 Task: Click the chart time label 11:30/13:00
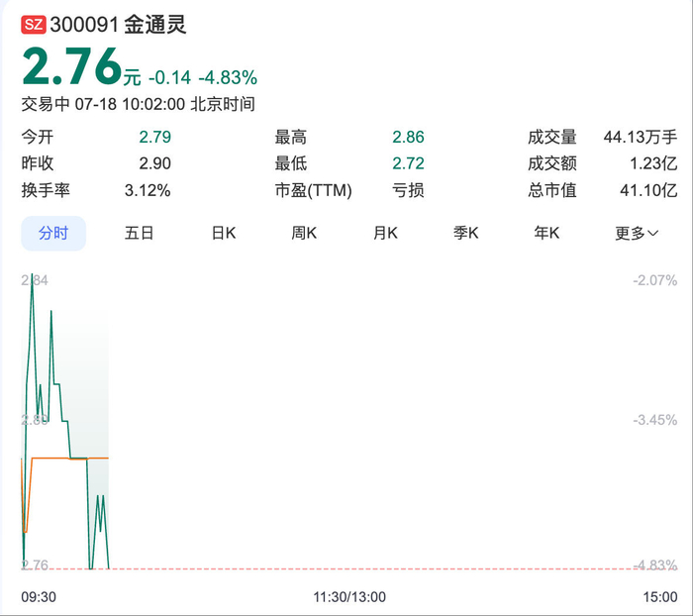[x=349, y=597]
